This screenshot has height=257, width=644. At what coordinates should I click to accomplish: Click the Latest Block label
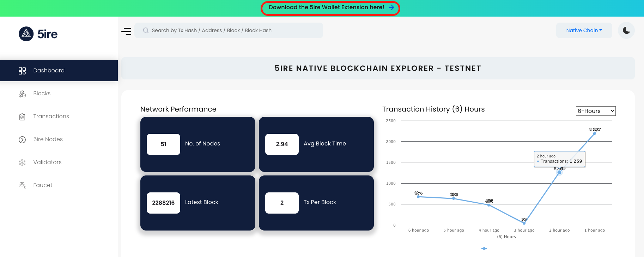202,202
